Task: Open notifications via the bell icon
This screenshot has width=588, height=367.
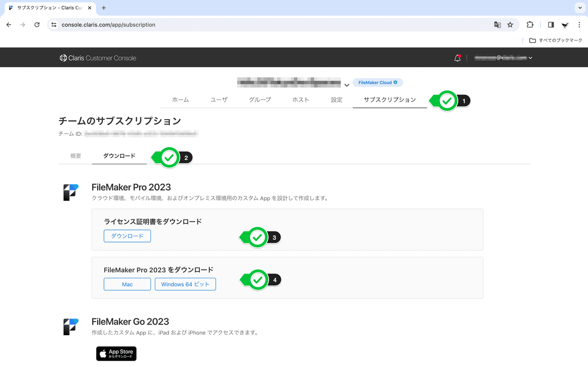Action: pos(457,57)
